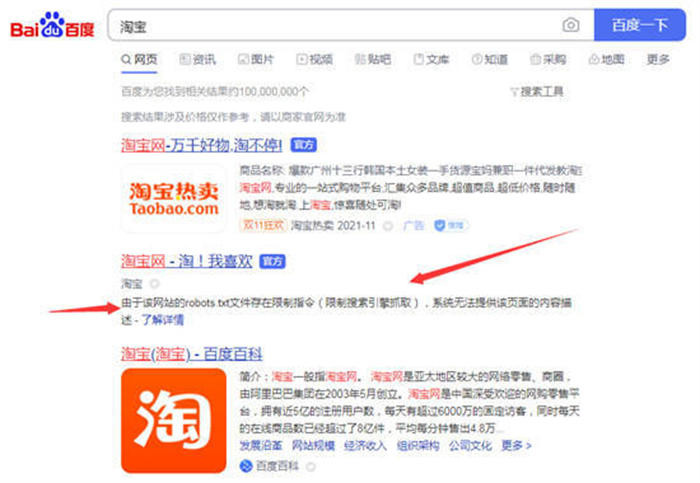Viewport: 700px width, 483px height.
Task: Open the 地图 tab
Action: (x=606, y=59)
